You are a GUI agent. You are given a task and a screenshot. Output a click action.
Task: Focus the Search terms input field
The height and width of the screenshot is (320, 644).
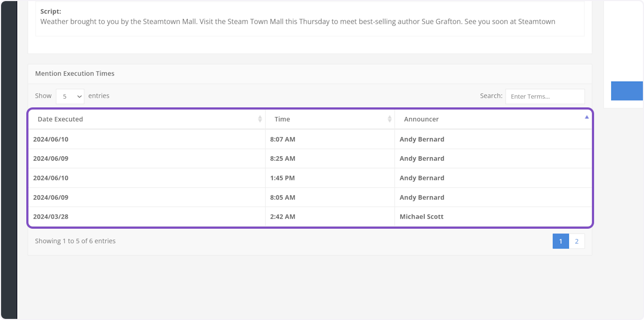[545, 97]
